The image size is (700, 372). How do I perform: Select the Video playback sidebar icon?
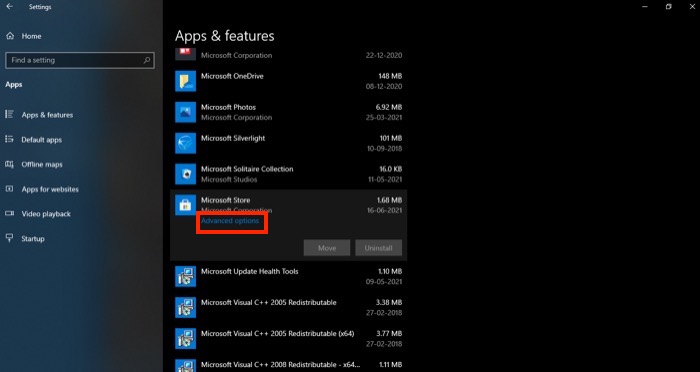point(9,213)
